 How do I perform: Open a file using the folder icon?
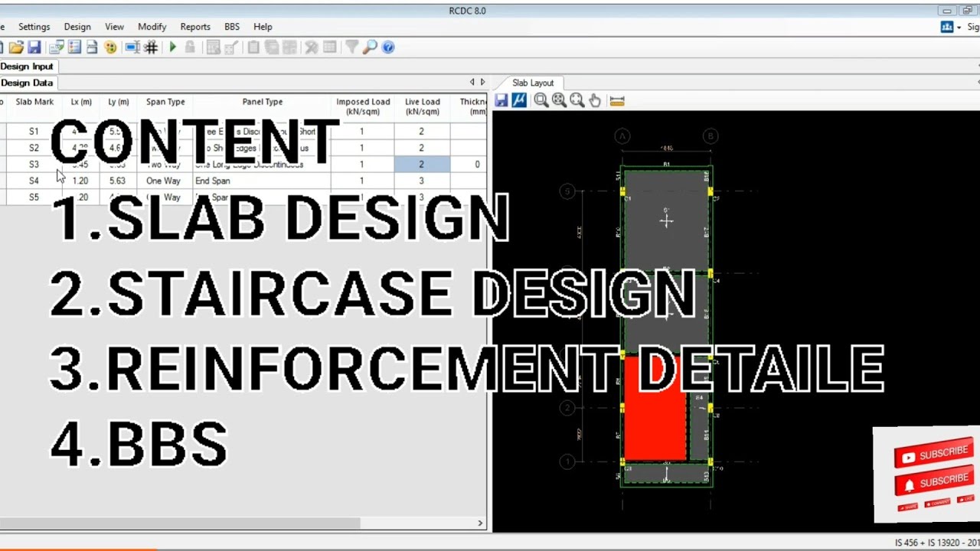pyautogui.click(x=16, y=47)
